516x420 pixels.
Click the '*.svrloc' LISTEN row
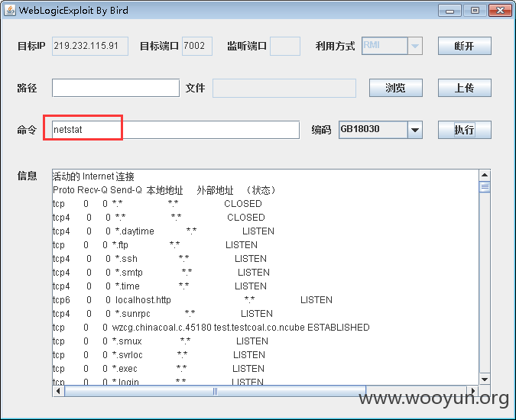[x=159, y=355]
